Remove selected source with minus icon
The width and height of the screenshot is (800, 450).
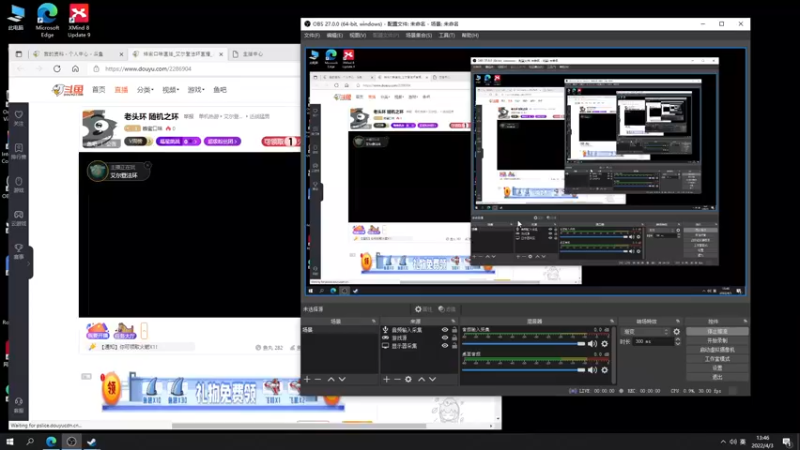(397, 379)
